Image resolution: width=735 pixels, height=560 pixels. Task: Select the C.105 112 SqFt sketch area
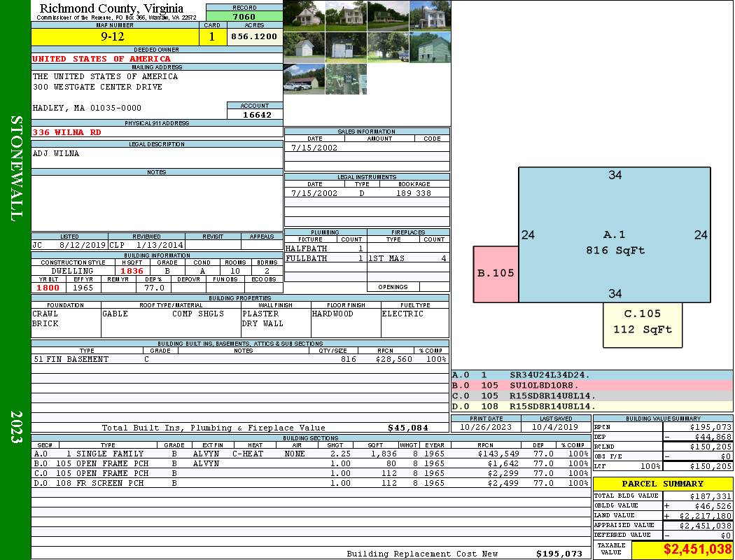643,325
